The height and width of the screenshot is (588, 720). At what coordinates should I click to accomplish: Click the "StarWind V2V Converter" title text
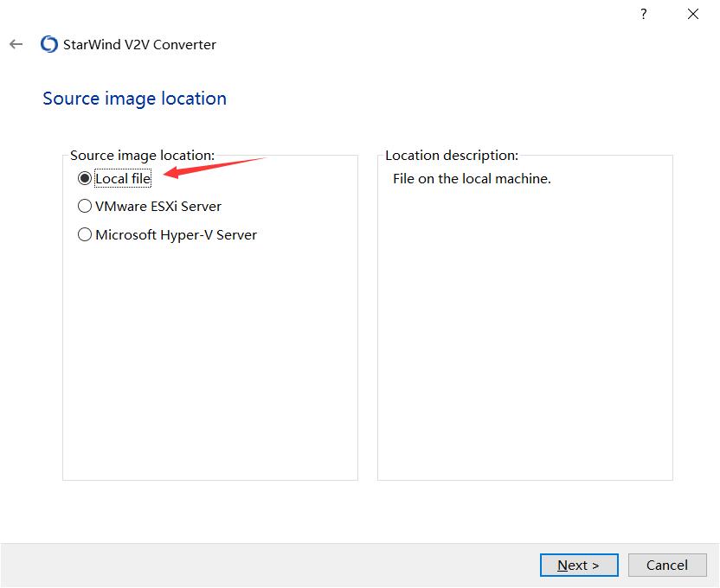[x=140, y=44]
